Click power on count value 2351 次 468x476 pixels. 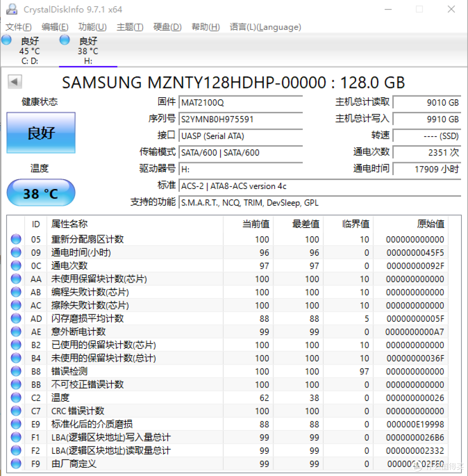click(427, 153)
